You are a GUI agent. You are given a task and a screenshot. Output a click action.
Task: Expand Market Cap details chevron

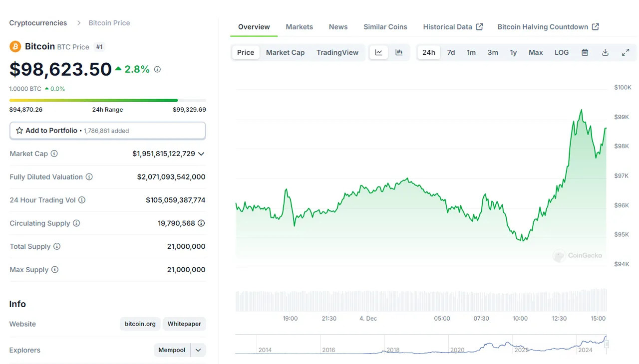pyautogui.click(x=201, y=154)
